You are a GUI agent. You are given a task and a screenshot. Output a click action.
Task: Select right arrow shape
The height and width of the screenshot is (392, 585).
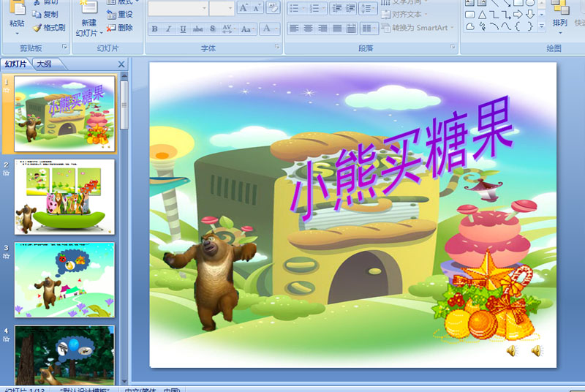518,15
